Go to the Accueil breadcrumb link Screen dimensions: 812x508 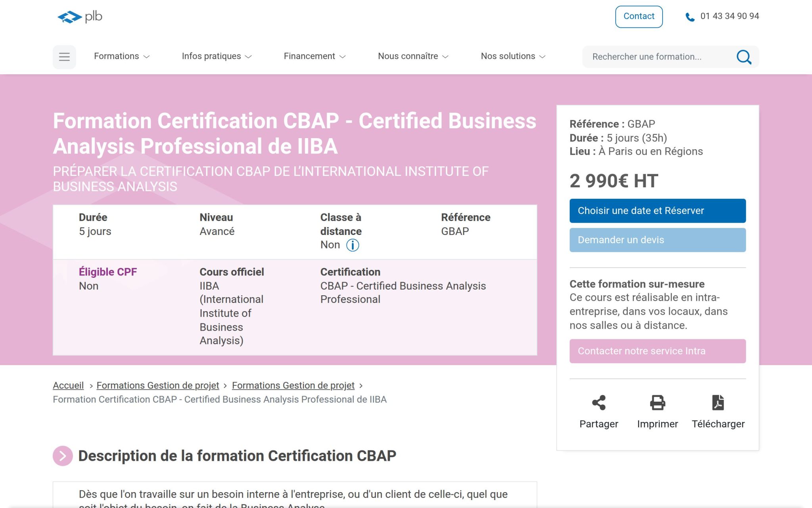pos(68,385)
